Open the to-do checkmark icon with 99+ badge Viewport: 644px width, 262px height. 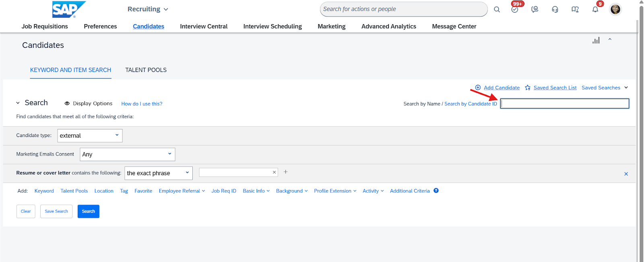[515, 9]
